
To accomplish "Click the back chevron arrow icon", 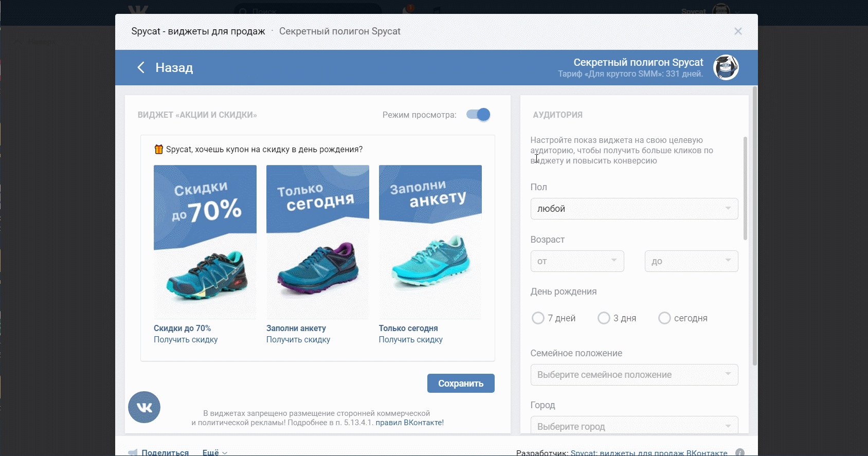I will pos(141,67).
